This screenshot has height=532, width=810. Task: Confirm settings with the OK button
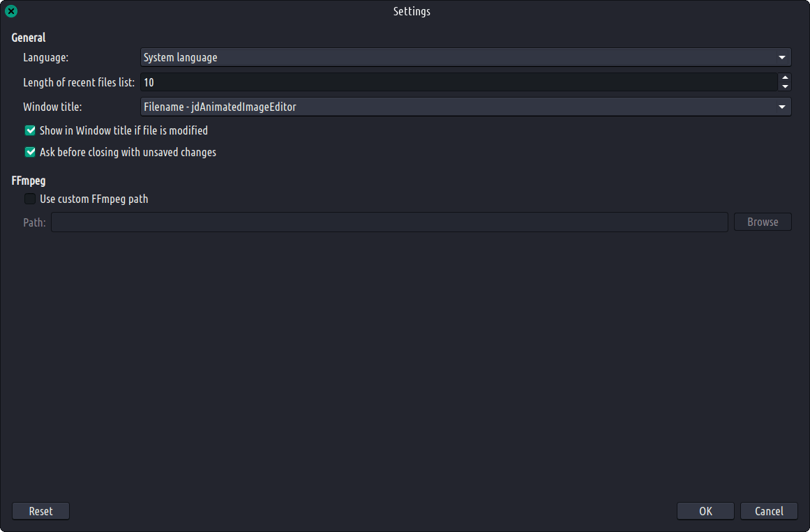pos(705,511)
